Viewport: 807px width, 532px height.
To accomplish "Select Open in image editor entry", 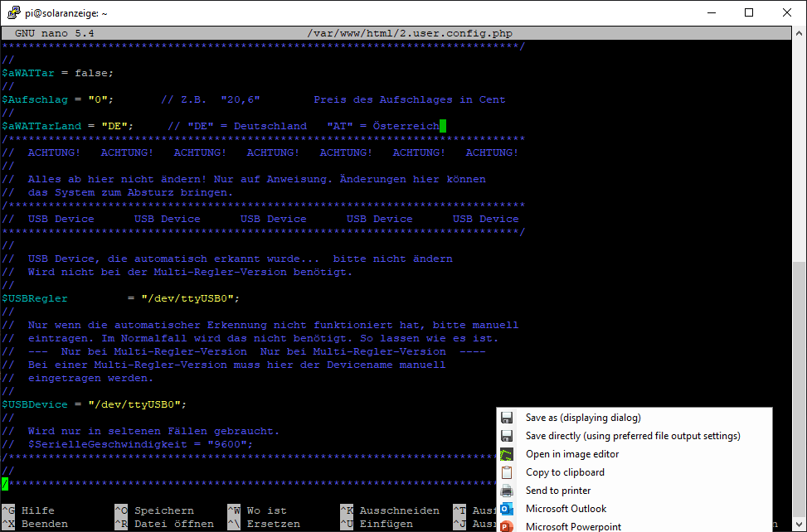I will 572,454.
